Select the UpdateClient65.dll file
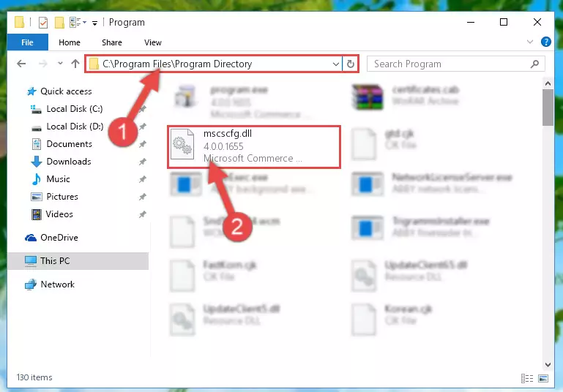563x392 pixels. pyautogui.click(x=409, y=275)
